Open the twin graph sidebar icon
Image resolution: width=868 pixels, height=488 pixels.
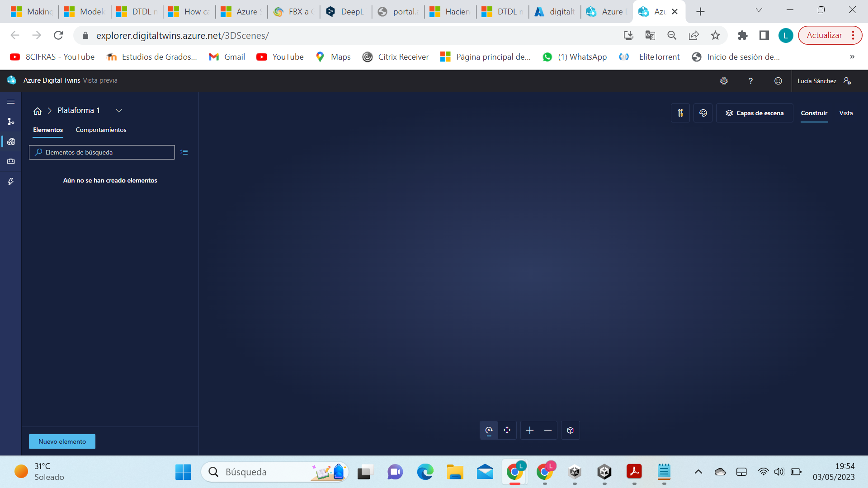point(11,122)
